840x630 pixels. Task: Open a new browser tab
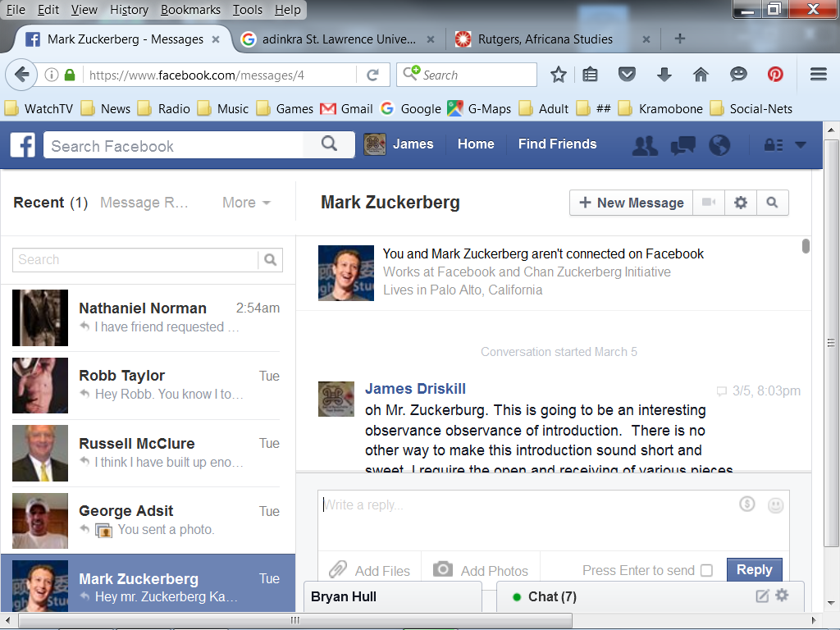coord(679,39)
